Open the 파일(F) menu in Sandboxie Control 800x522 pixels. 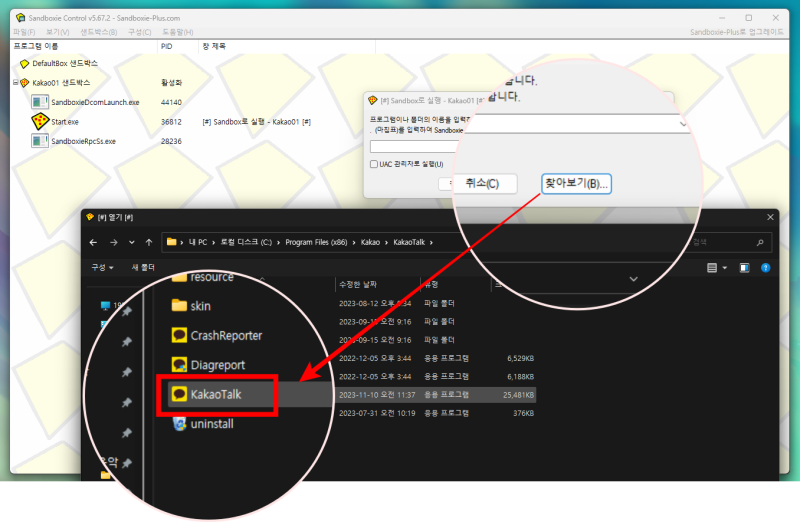click(x=24, y=32)
